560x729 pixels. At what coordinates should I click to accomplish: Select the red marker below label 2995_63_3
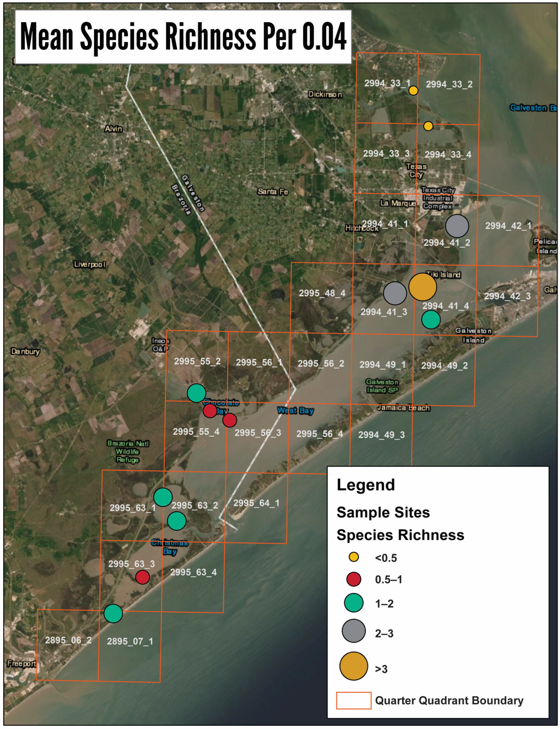tap(142, 577)
